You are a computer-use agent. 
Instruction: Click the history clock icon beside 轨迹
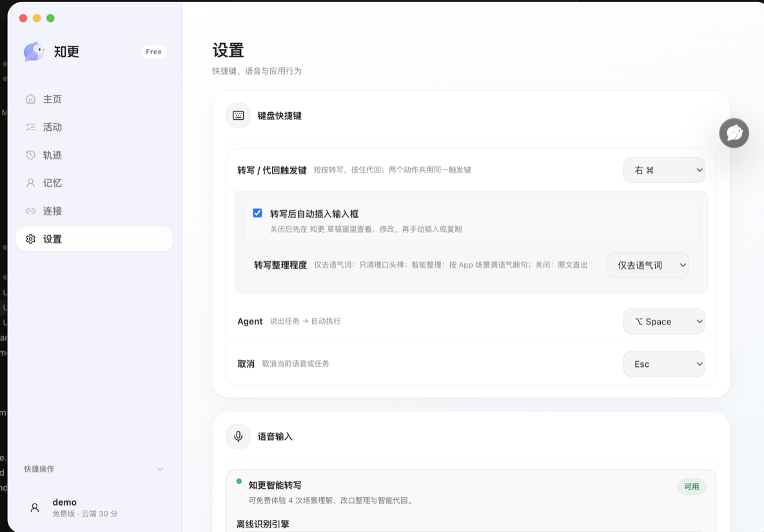tap(31, 155)
